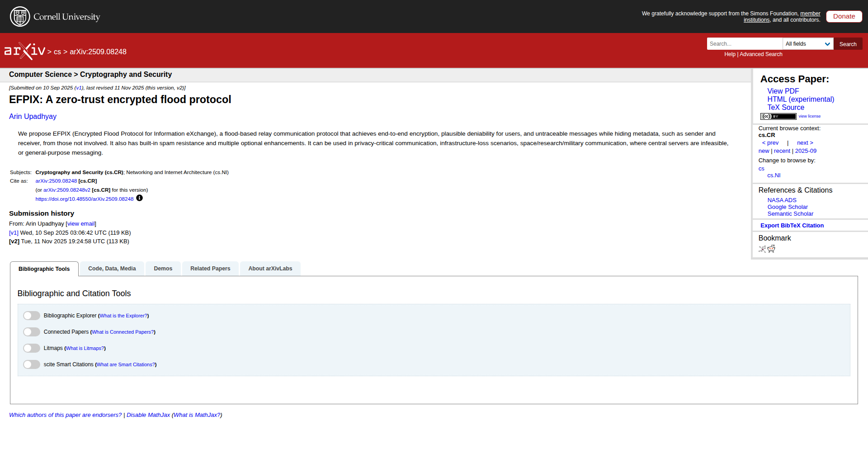Open the 'All fields' search dropdown
Viewport: 868px width, 449px height.
pyautogui.click(x=807, y=44)
